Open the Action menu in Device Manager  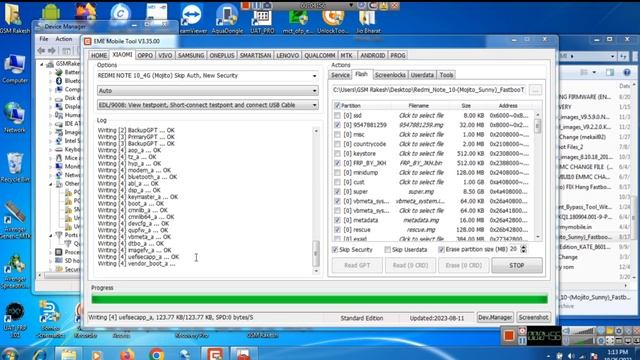[x=64, y=39]
